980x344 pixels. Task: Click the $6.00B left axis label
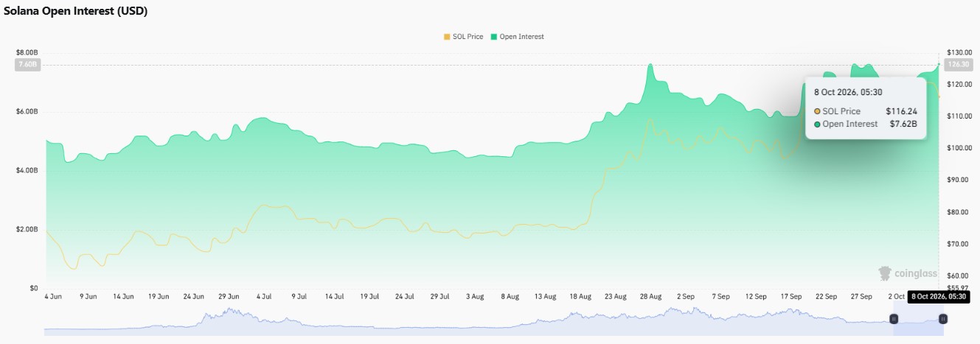click(x=27, y=112)
